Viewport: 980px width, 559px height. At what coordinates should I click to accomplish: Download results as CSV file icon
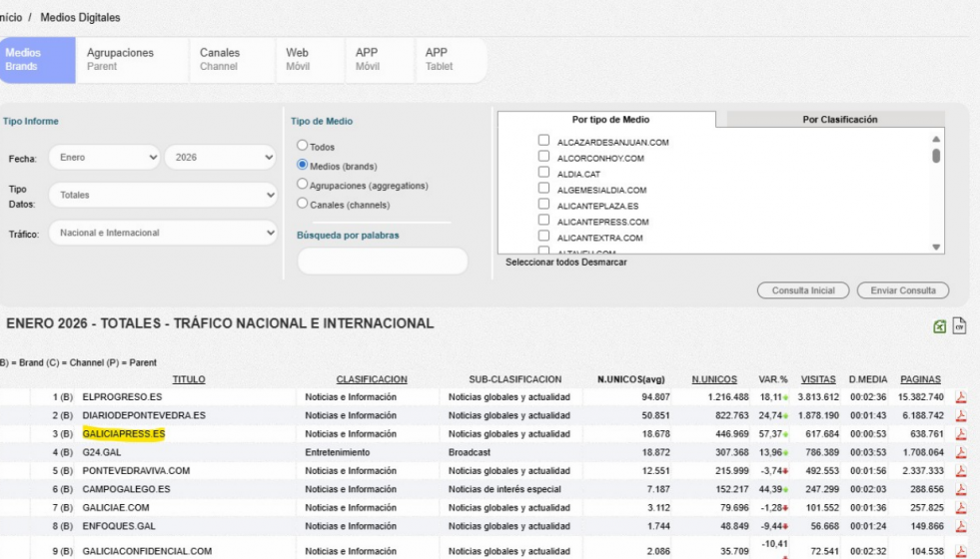point(960,324)
